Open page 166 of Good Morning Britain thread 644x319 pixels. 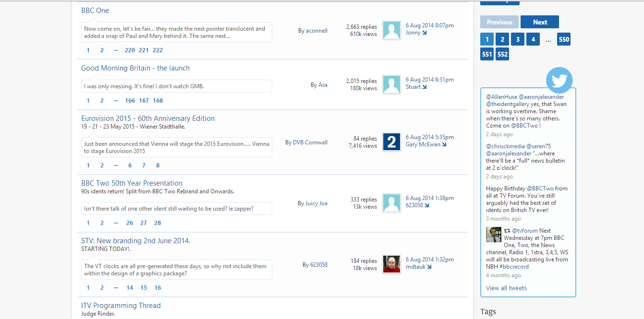130,101
